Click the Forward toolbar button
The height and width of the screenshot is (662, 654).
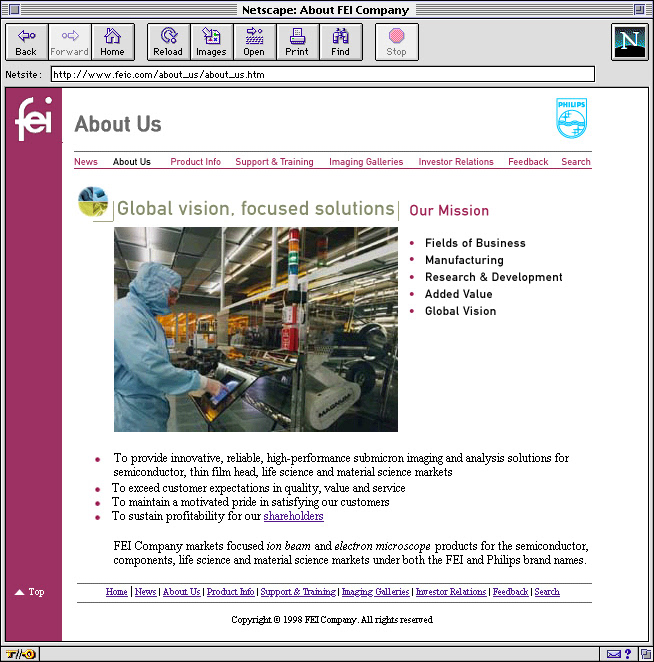tap(70, 42)
